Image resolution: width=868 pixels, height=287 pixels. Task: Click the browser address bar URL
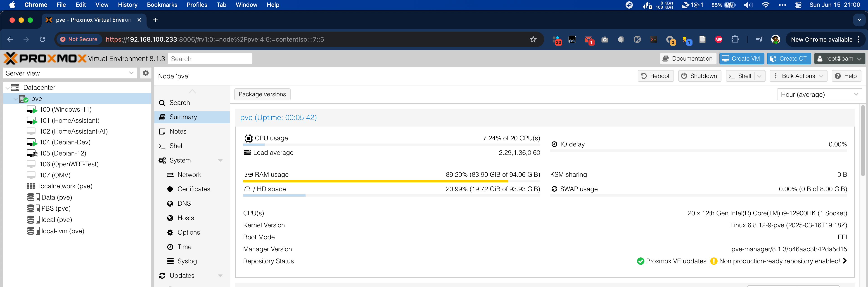click(x=215, y=39)
